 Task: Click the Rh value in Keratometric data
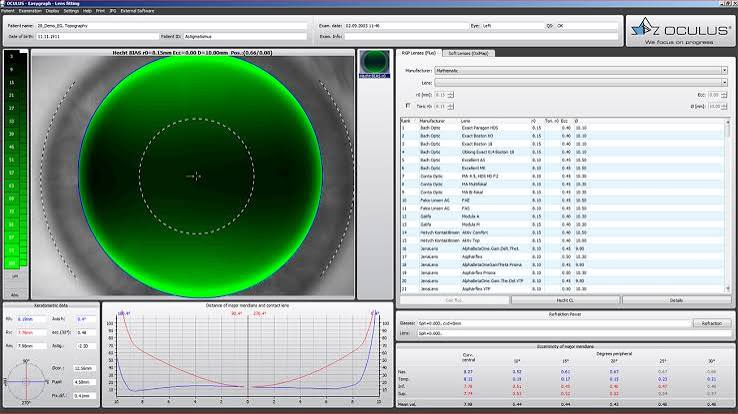[32, 318]
